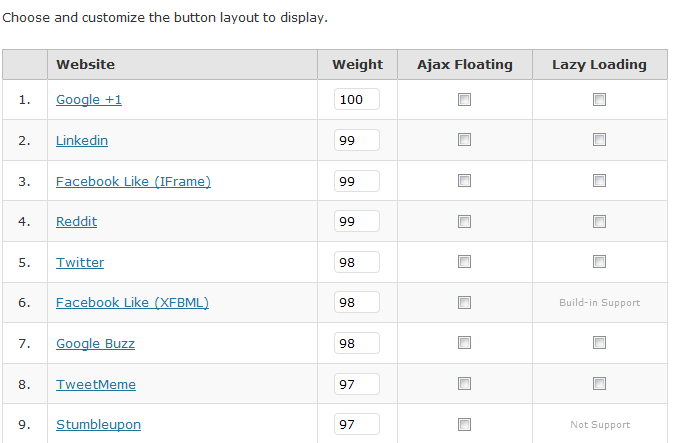Check Ajax Floating for Reddit
The width and height of the screenshot is (673, 443).
tap(464, 222)
